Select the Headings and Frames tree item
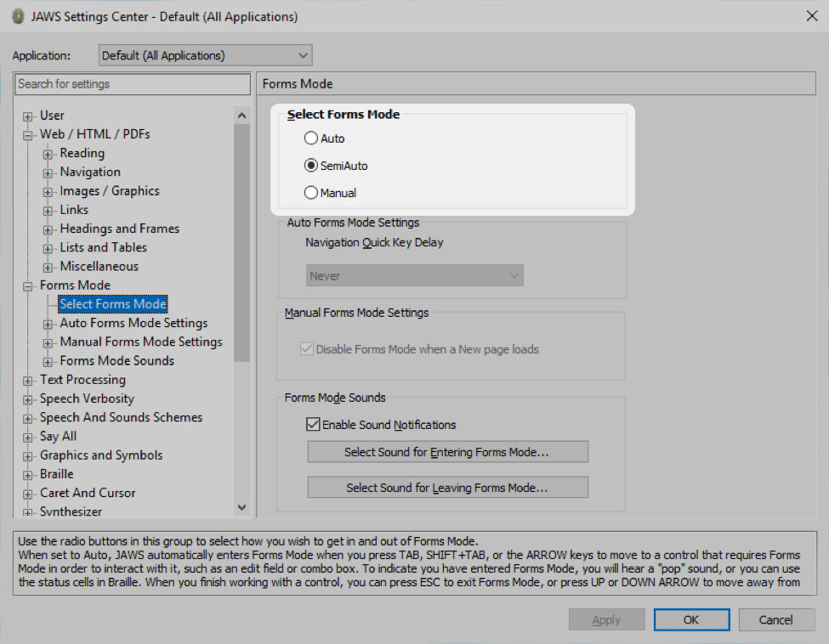This screenshot has width=829, height=644. (x=119, y=229)
